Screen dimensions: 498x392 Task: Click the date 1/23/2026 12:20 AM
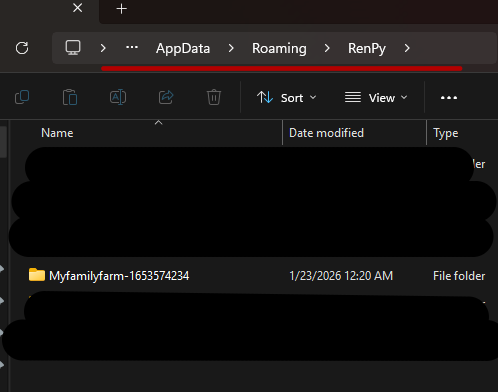coord(341,276)
